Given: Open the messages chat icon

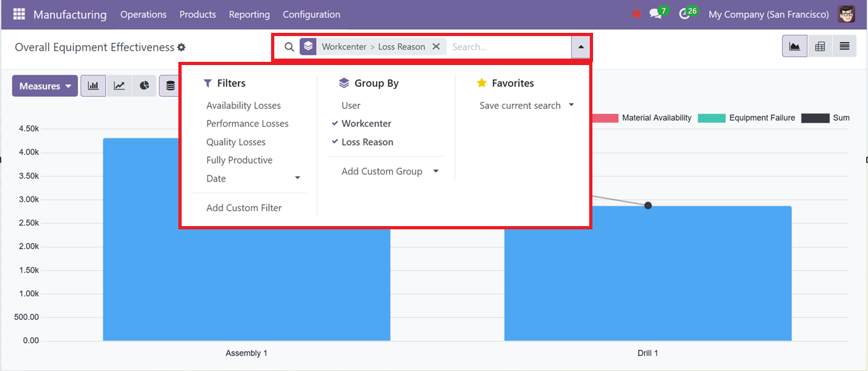Looking at the screenshot, I should tap(656, 14).
